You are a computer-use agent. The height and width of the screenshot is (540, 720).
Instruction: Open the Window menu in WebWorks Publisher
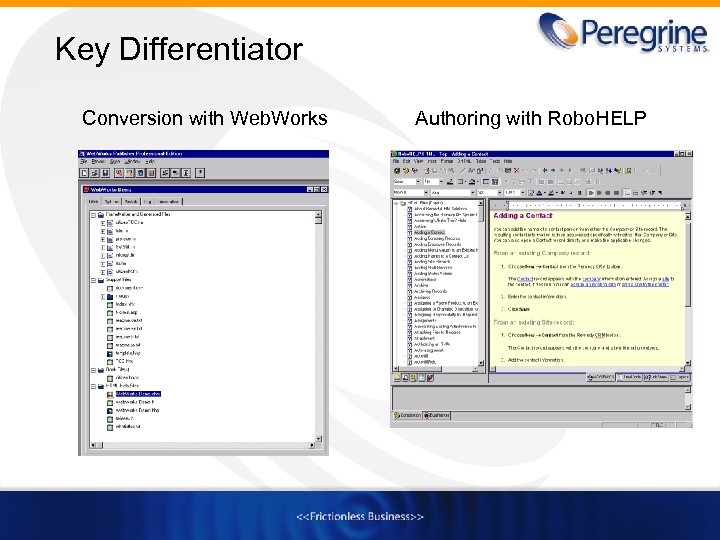point(132,162)
